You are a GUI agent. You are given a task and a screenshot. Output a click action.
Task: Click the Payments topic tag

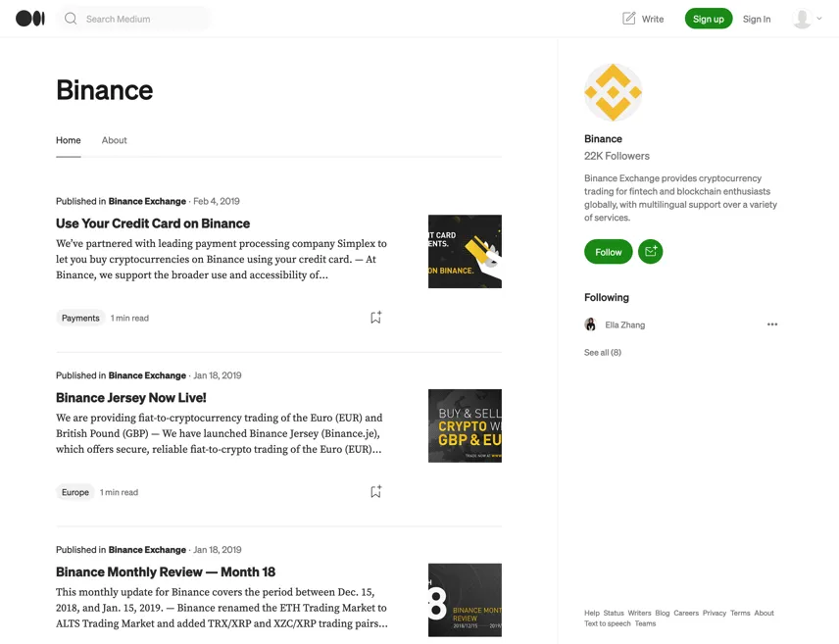pos(80,318)
